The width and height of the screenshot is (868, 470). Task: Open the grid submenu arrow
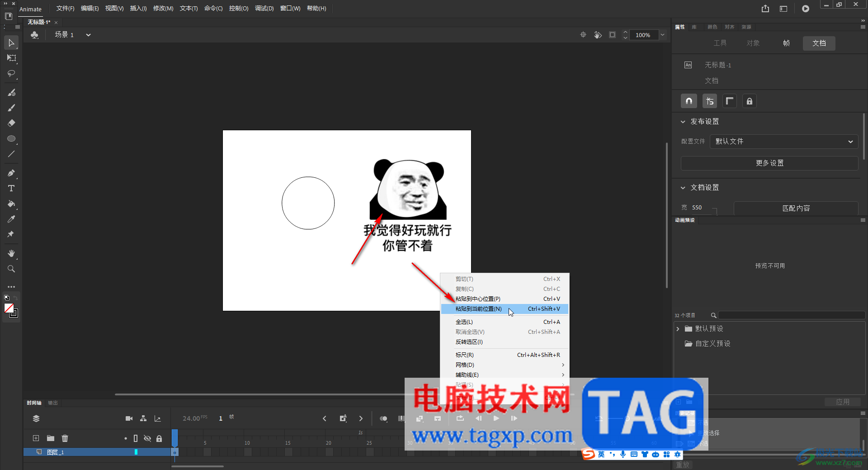pos(563,365)
